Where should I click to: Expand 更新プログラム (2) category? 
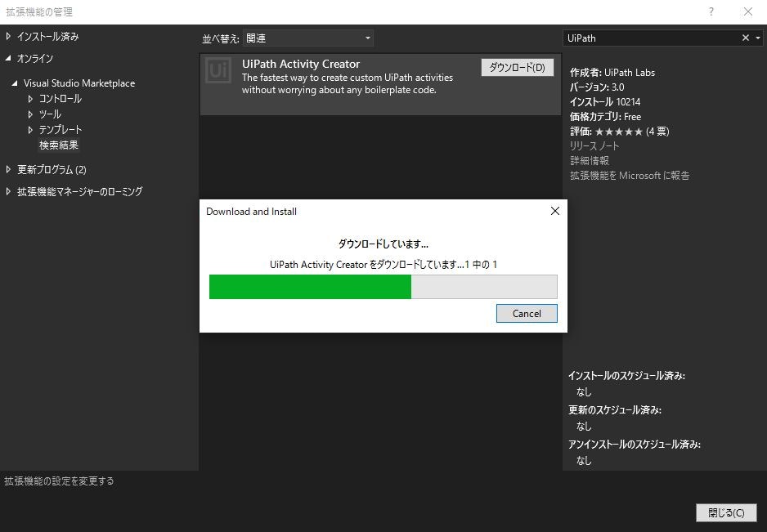point(8,169)
